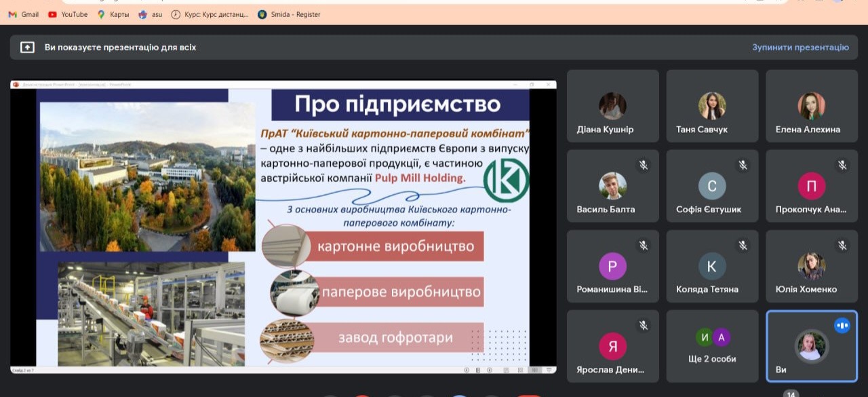The height and width of the screenshot is (397, 868).
Task: Click the картонне виробництво label on slide
Action: point(396,246)
